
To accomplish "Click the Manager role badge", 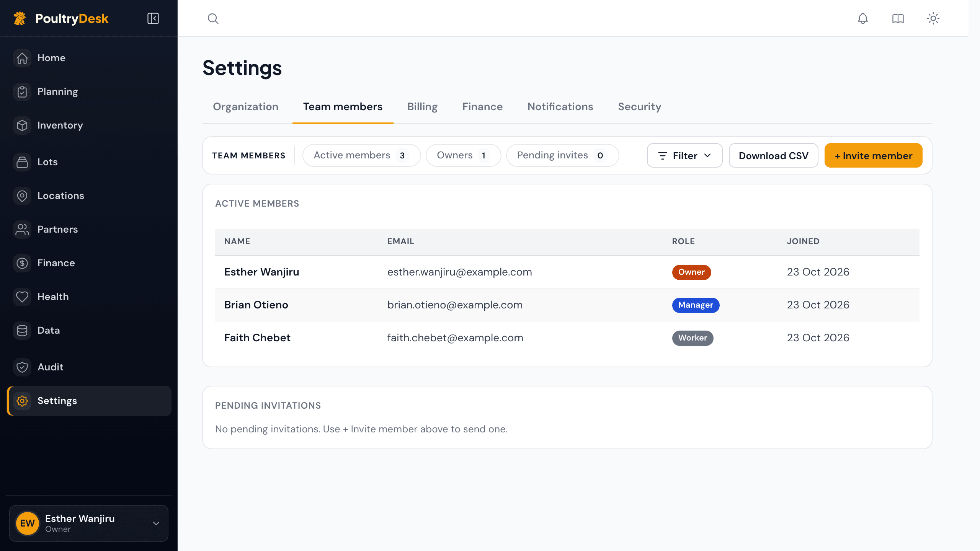I will click(x=696, y=305).
